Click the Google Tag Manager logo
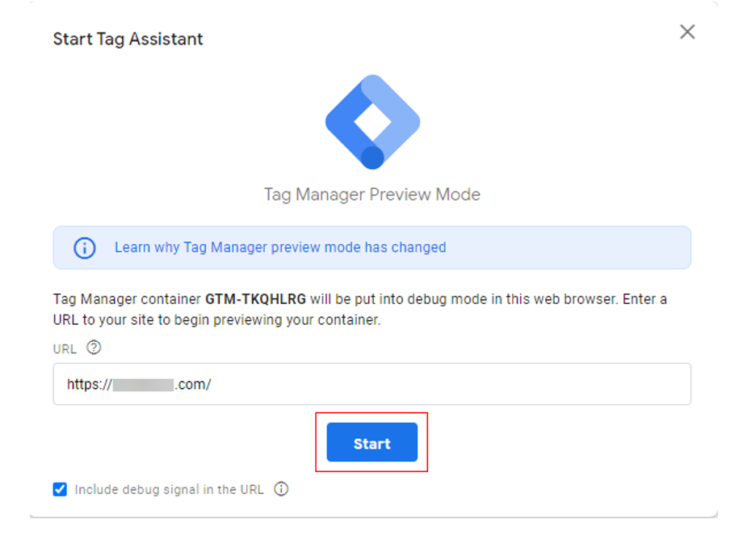 372,121
